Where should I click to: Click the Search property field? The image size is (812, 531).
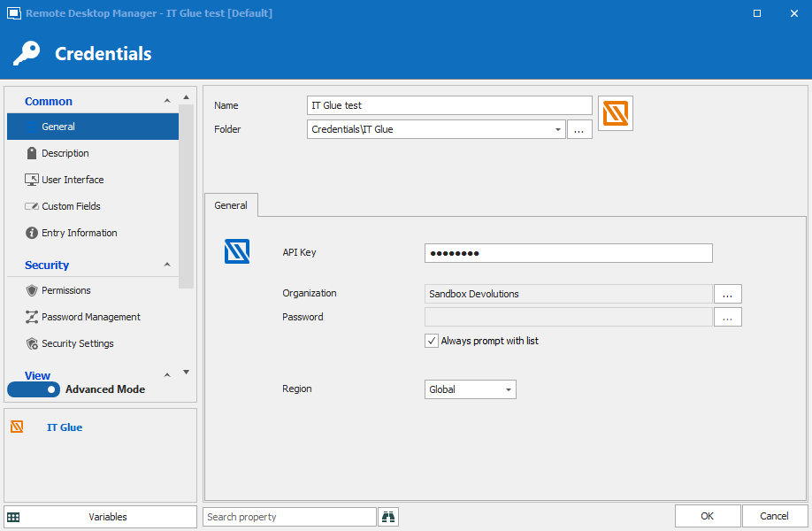pos(289,517)
